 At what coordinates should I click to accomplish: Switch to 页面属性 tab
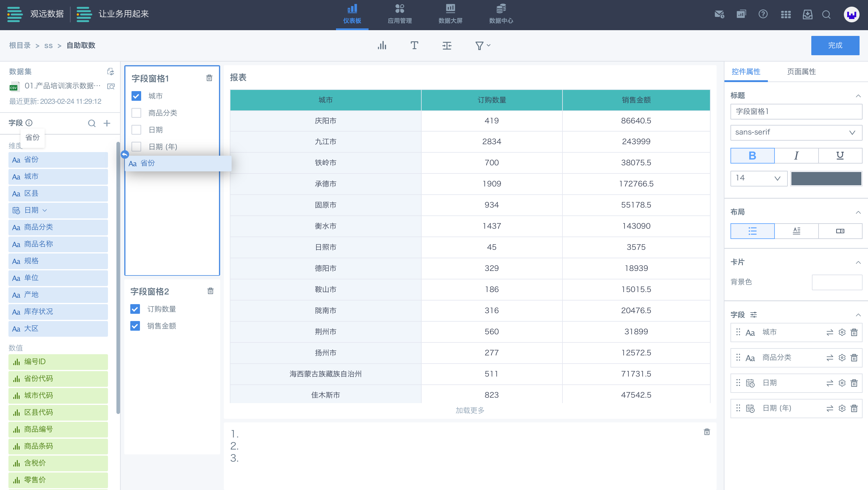point(801,72)
